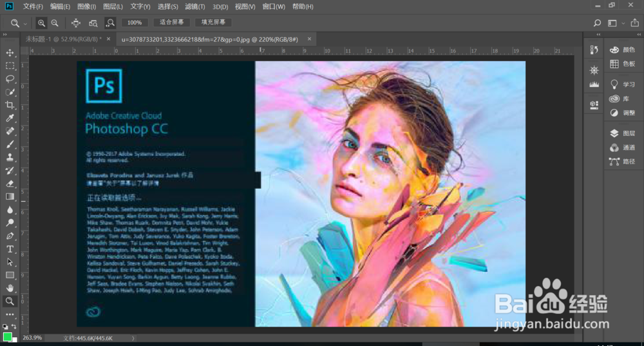Switch to the 未标题-1 document tab
The width and height of the screenshot is (644, 346).
pos(64,39)
